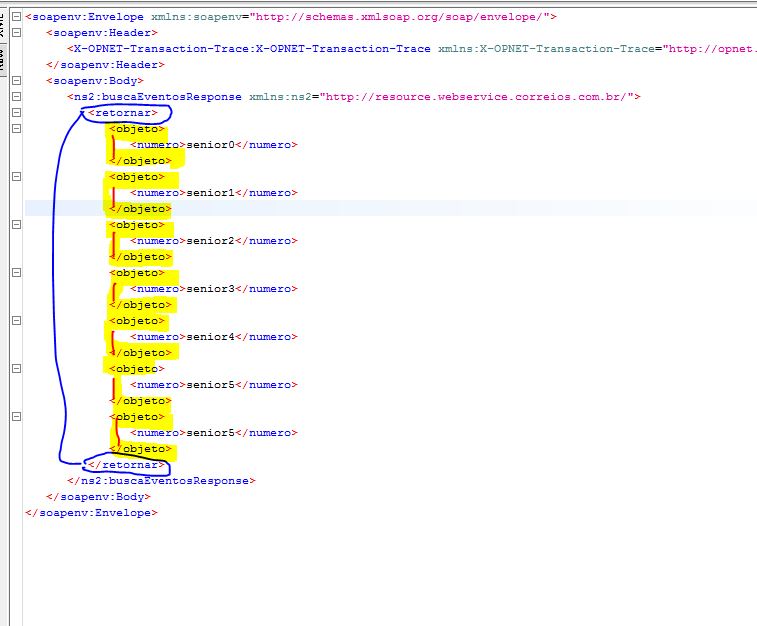Collapse the objeto containing senior4

(x=16, y=321)
